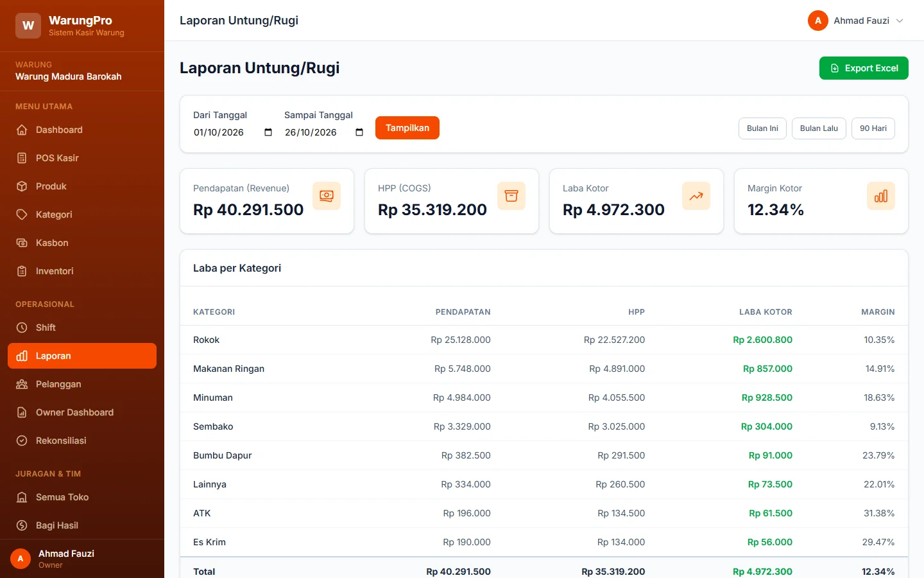
Task: Click the Pendapatan money card icon
Action: 327,196
